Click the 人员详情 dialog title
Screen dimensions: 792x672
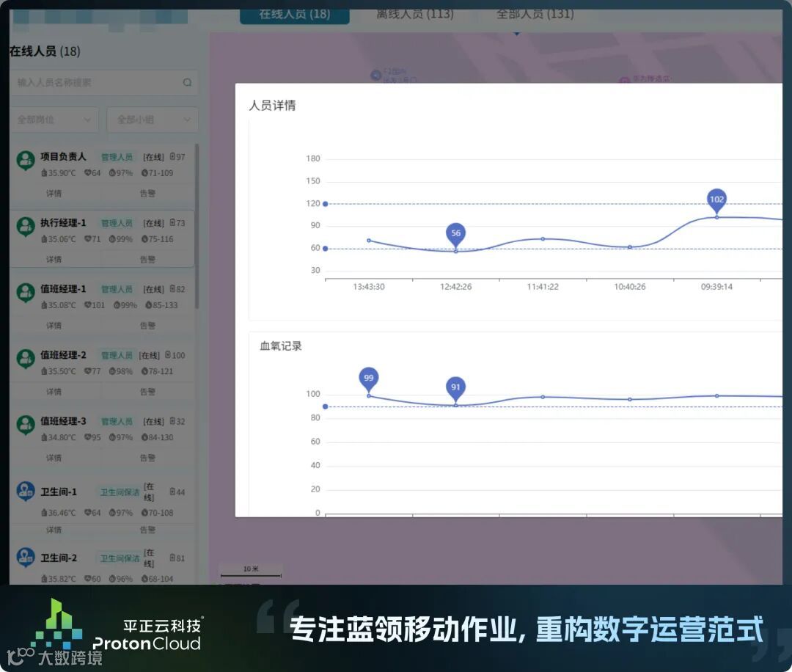(273, 105)
